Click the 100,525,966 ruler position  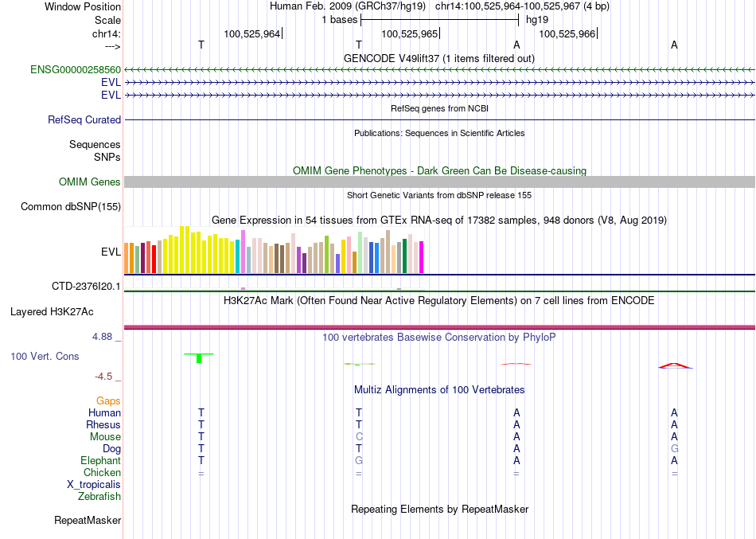pos(567,33)
